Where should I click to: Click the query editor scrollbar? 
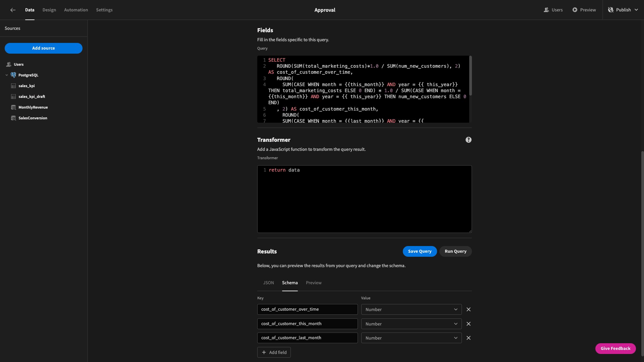click(470, 76)
